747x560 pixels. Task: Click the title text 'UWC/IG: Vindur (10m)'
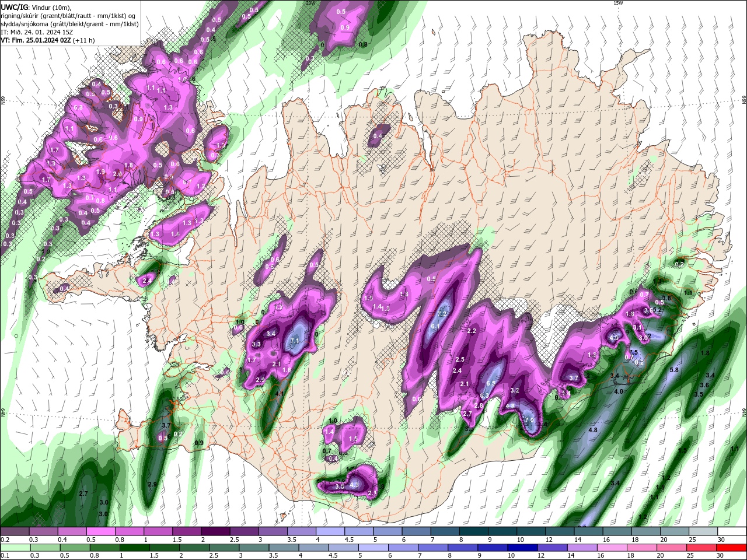click(36, 7)
